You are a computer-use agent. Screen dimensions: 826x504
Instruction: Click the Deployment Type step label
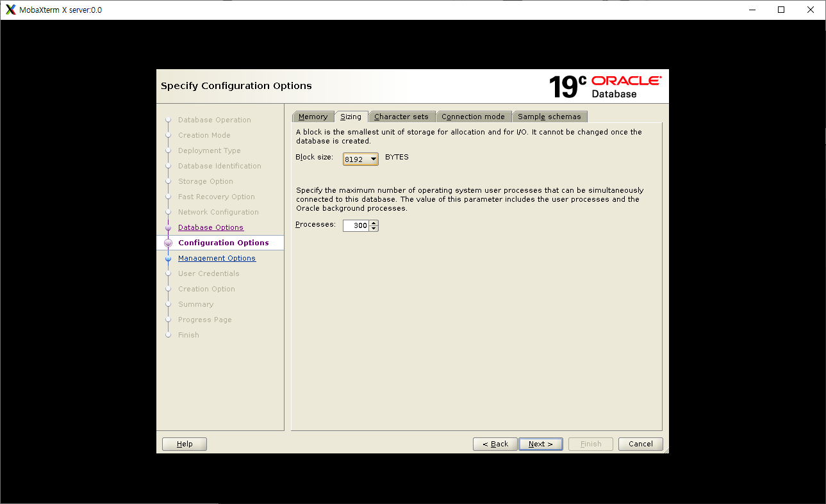(210, 150)
